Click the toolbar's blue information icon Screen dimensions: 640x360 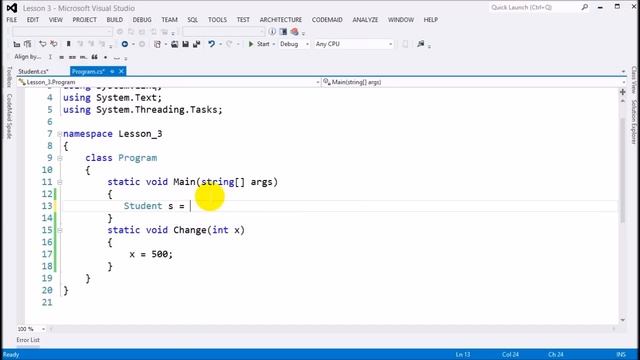[x=272, y=31]
